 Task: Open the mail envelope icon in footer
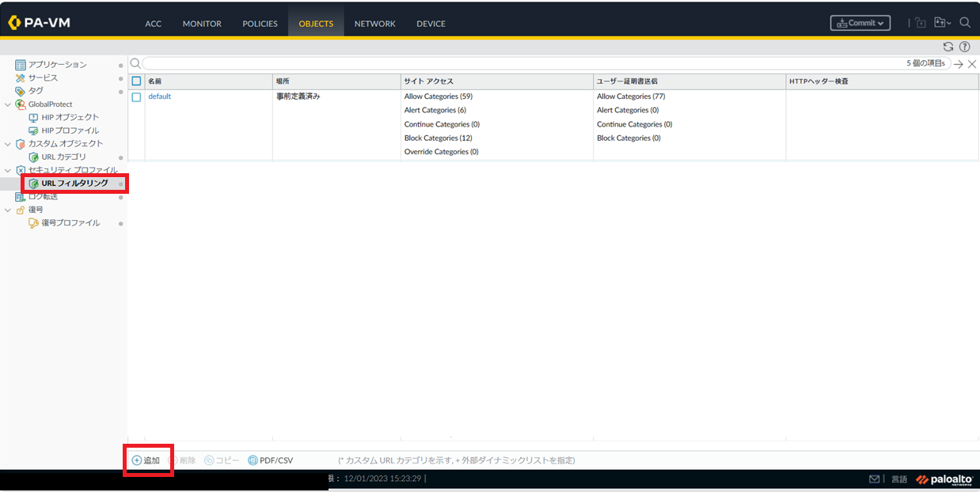pyautogui.click(x=875, y=479)
